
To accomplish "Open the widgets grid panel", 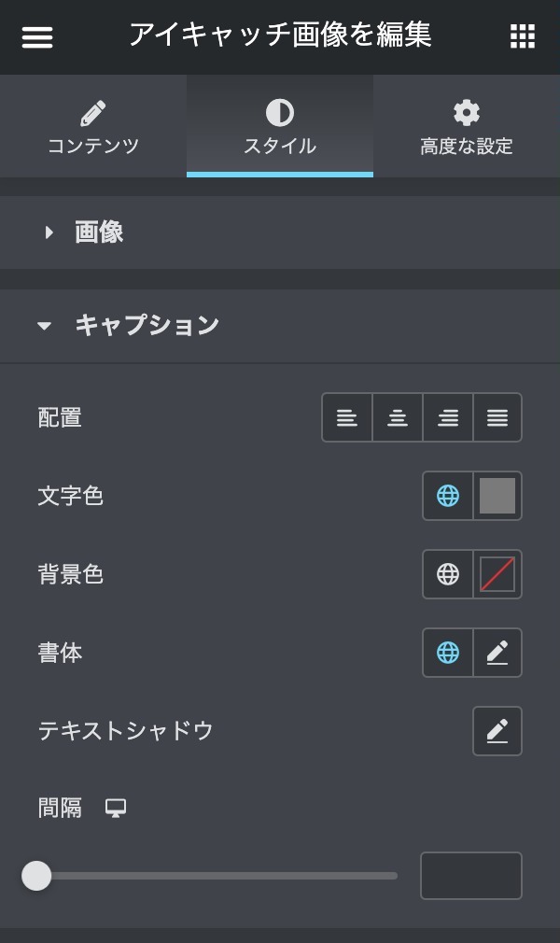I will click(523, 36).
